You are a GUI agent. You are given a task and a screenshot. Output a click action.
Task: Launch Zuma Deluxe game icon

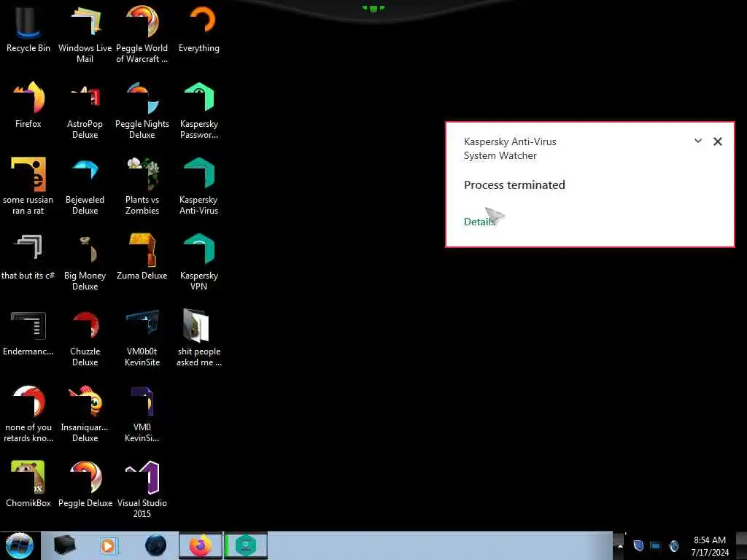click(x=142, y=257)
